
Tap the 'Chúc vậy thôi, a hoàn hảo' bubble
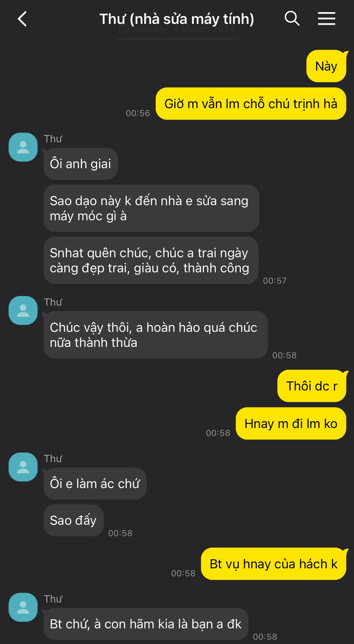point(156,335)
